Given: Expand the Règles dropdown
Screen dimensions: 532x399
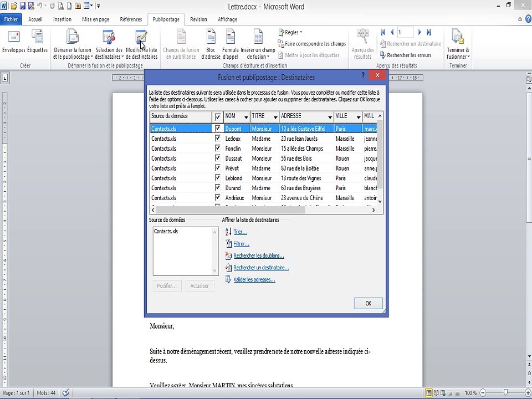Looking at the screenshot, I should pyautogui.click(x=290, y=32).
